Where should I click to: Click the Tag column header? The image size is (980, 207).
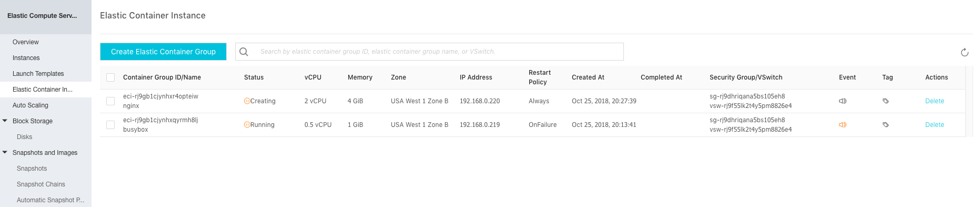[887, 77]
